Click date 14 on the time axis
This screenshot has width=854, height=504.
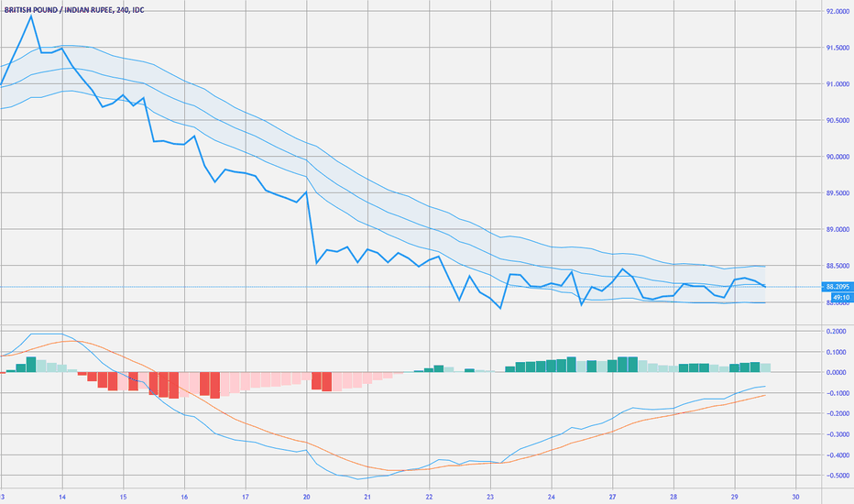coord(62,497)
